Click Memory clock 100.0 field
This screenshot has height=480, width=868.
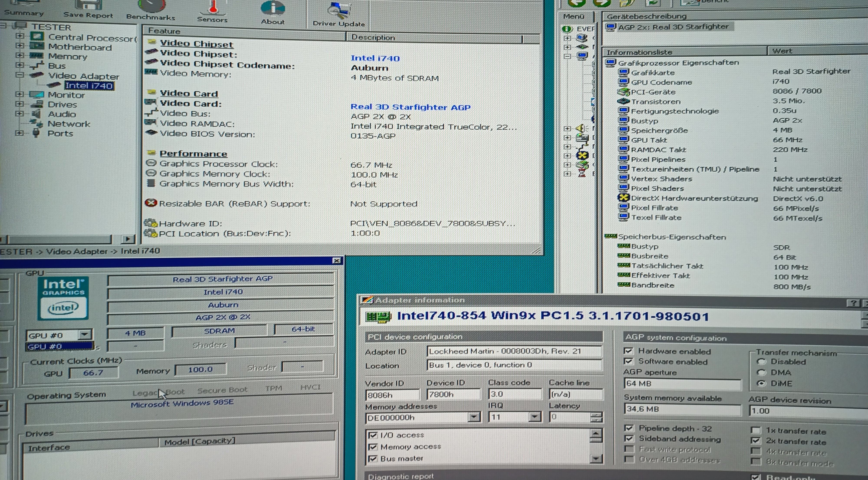point(201,370)
